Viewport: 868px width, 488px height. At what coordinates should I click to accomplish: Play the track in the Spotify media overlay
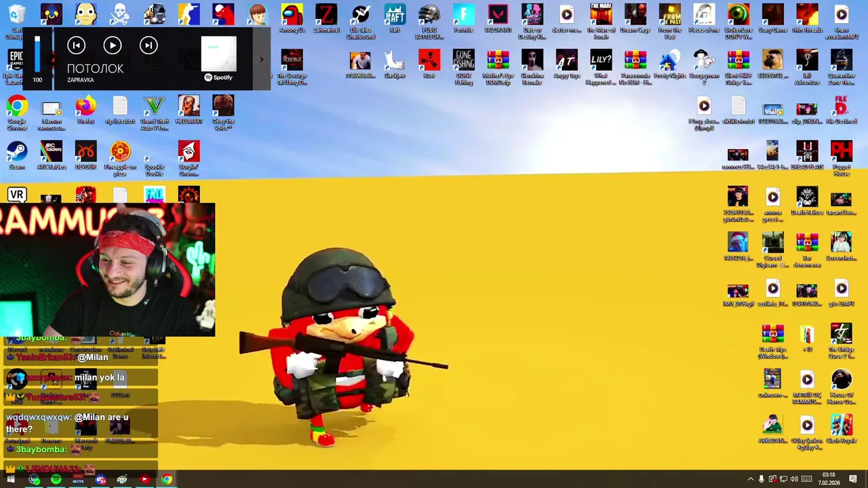[113, 45]
